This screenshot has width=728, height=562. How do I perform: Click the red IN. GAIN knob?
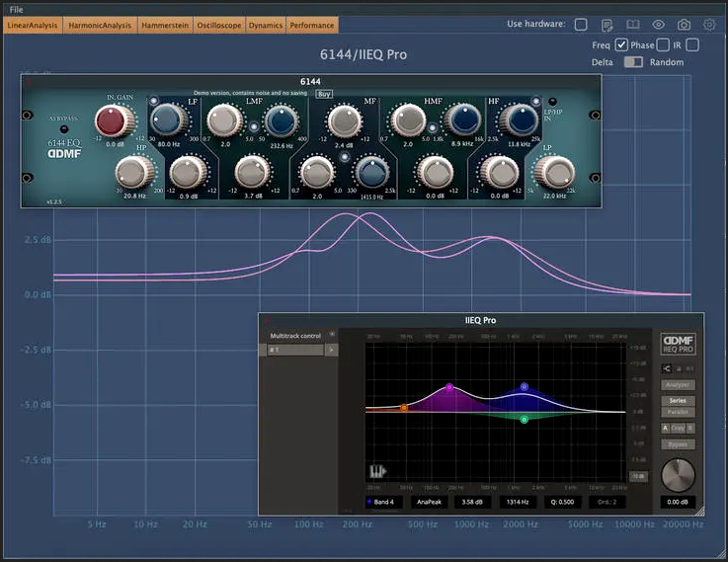click(113, 121)
